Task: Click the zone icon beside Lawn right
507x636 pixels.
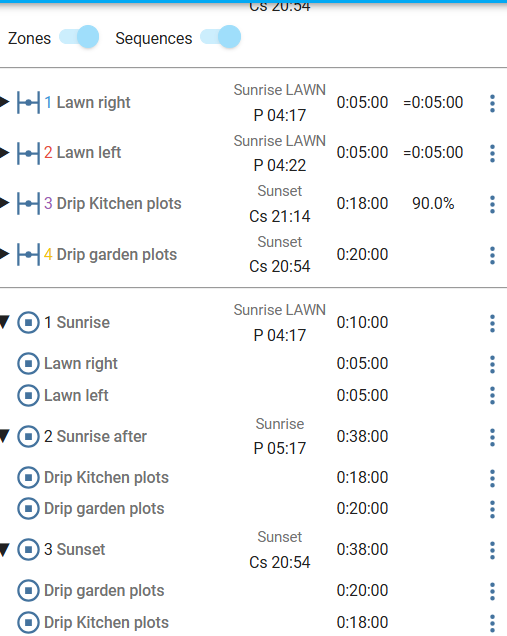Action: coord(28,103)
